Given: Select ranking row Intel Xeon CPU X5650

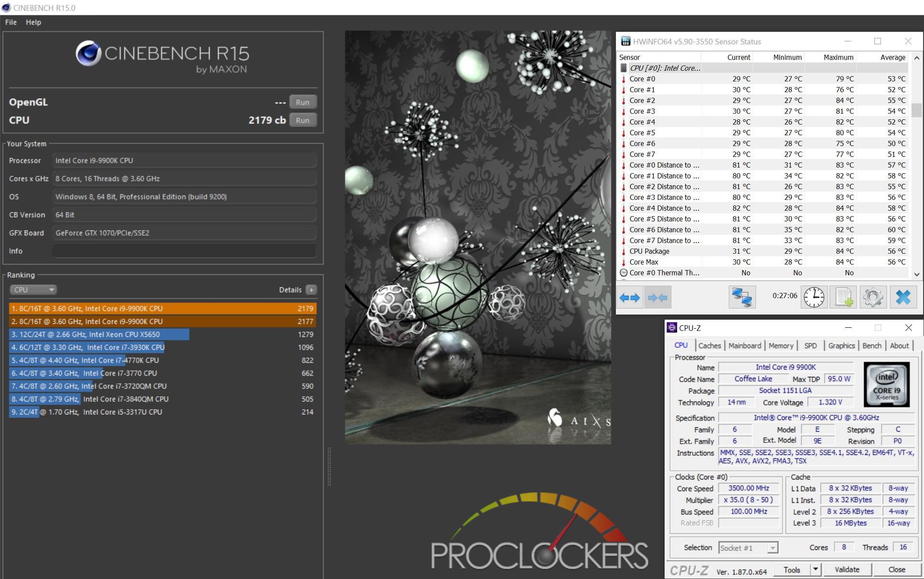Looking at the screenshot, I should [162, 335].
